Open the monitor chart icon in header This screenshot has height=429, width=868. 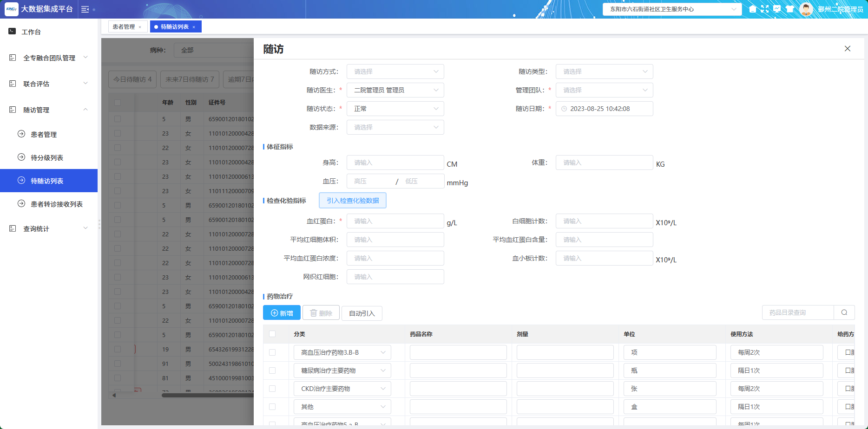pyautogui.click(x=777, y=9)
